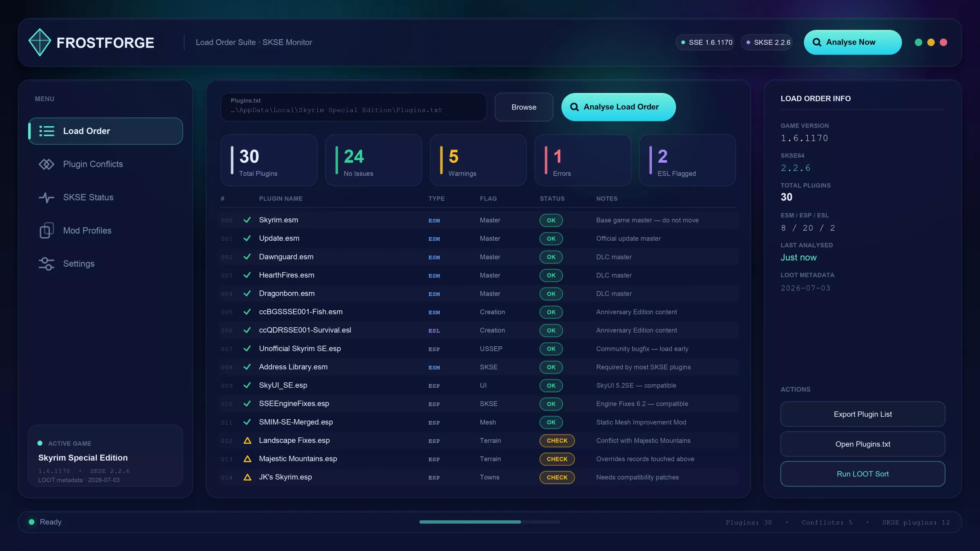Image resolution: width=980 pixels, height=551 pixels.
Task: Click the Plugins.txt path field
Action: click(354, 107)
